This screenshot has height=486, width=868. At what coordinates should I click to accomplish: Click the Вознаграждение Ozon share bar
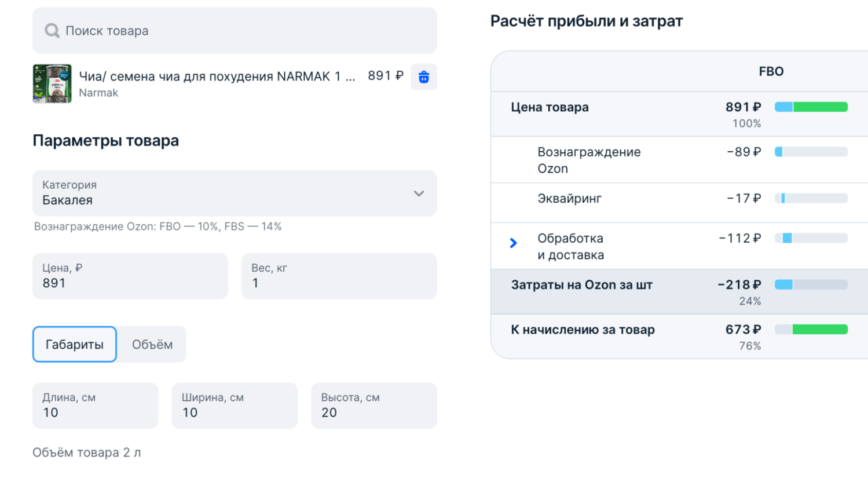pyautogui.click(x=811, y=152)
